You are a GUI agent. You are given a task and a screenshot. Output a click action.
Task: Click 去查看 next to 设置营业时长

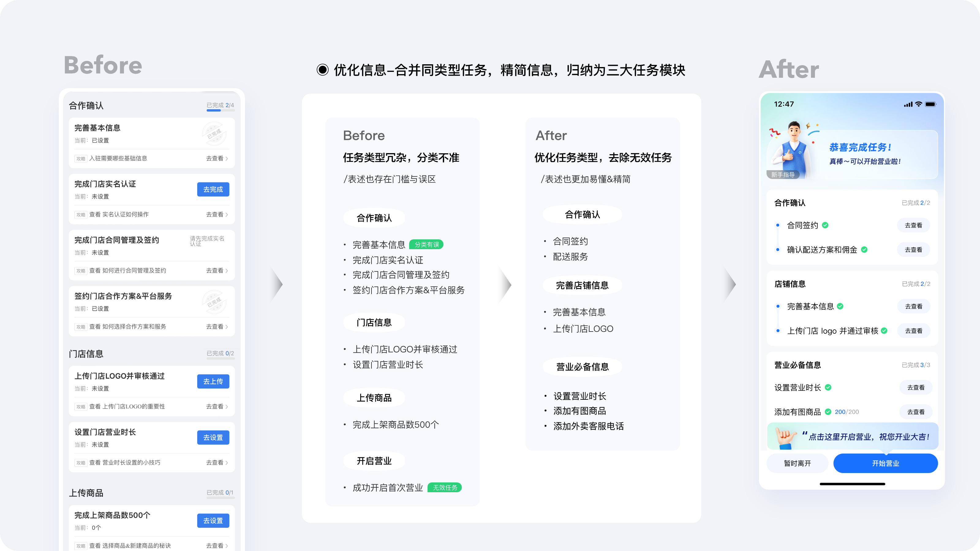pyautogui.click(x=916, y=387)
